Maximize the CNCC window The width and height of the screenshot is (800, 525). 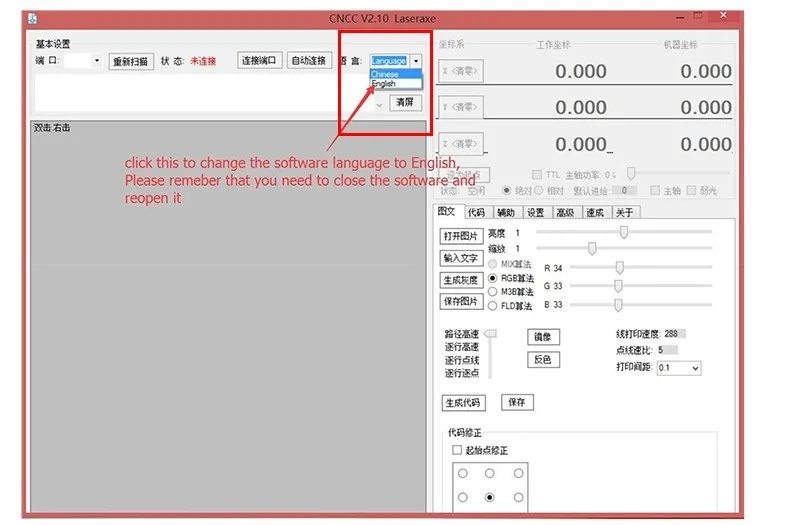698,16
